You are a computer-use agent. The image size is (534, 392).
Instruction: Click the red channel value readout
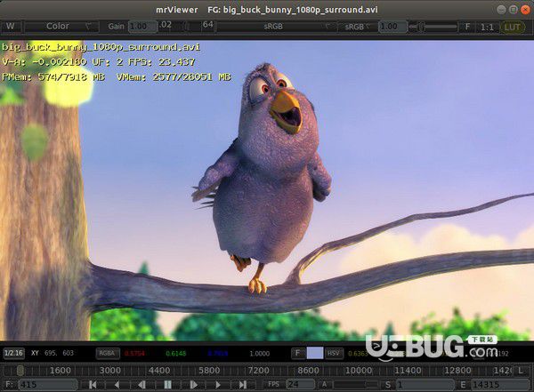click(135, 354)
